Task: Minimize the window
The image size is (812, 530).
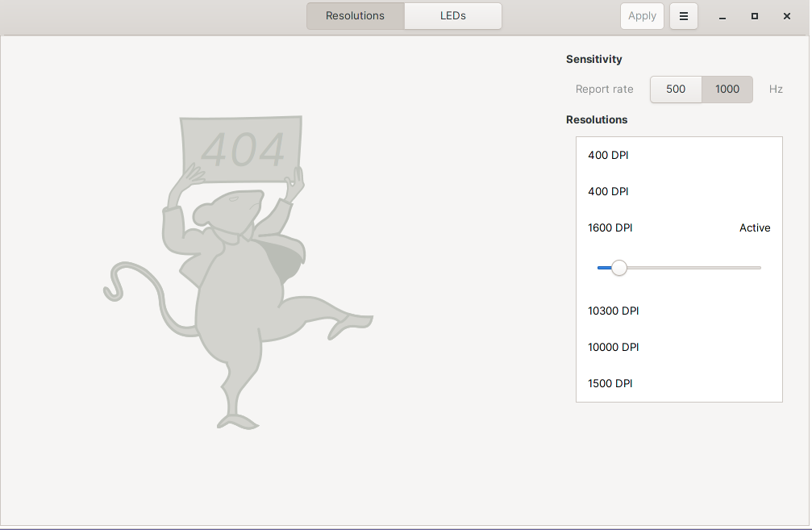Action: [x=722, y=16]
